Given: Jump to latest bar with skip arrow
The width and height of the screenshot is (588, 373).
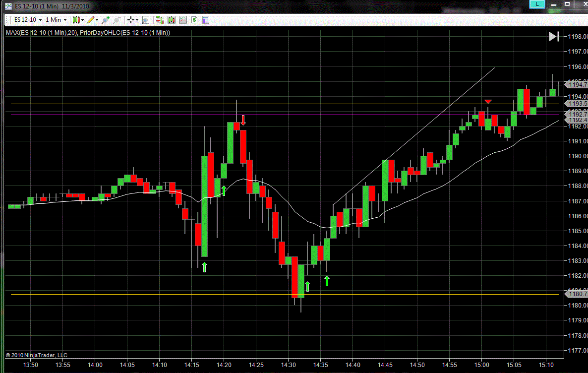Looking at the screenshot, I should point(554,36).
